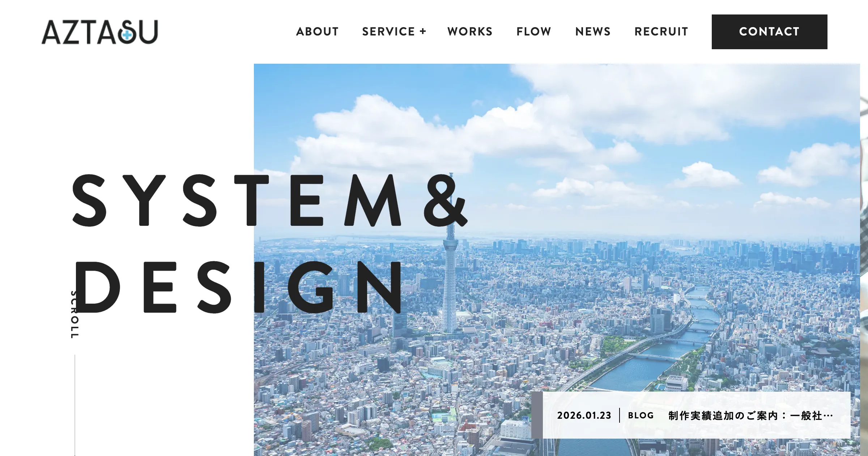Click the BLOG category label

[641, 415]
